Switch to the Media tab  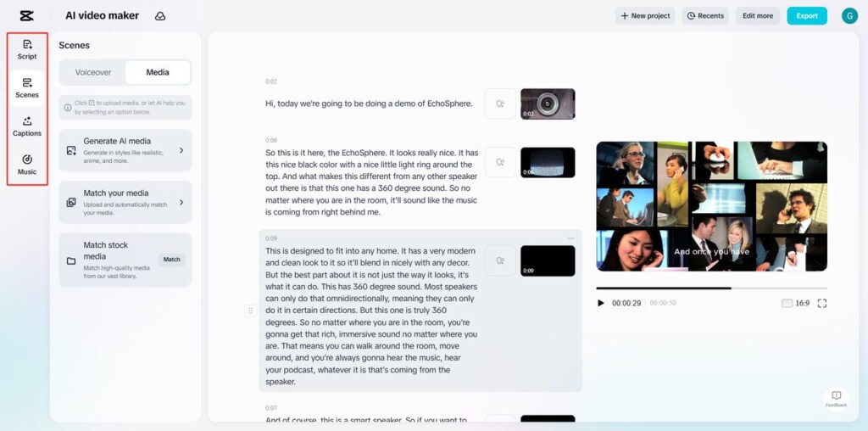(158, 72)
